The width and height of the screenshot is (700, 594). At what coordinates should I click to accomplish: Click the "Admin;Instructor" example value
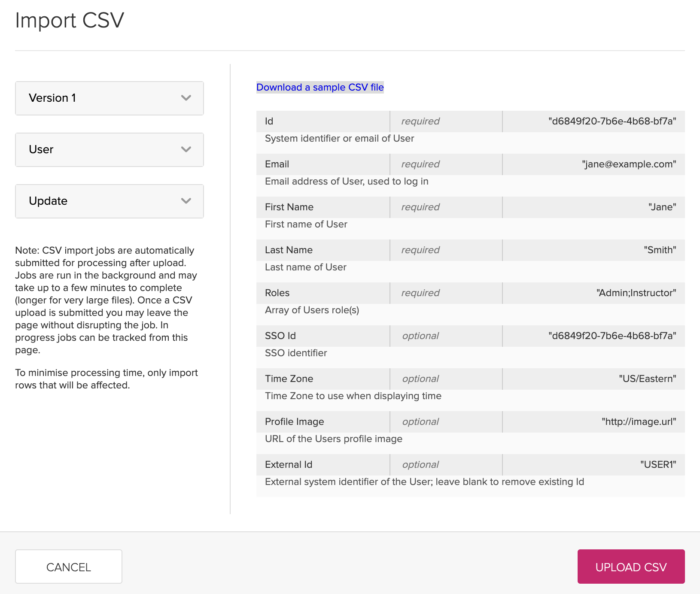(x=636, y=293)
